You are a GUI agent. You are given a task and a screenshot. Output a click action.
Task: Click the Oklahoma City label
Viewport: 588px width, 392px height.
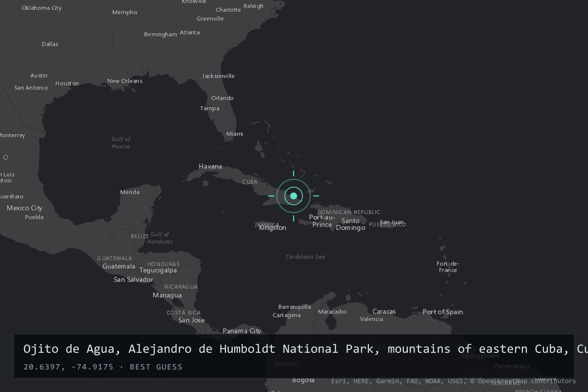(x=42, y=8)
